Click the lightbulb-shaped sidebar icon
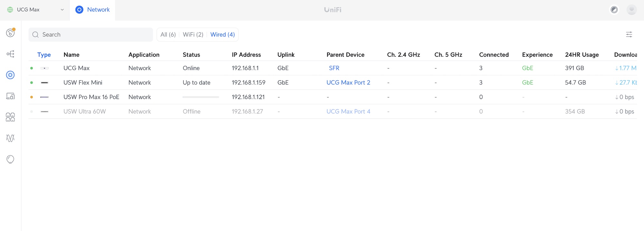This screenshot has height=231, width=644. [x=10, y=159]
